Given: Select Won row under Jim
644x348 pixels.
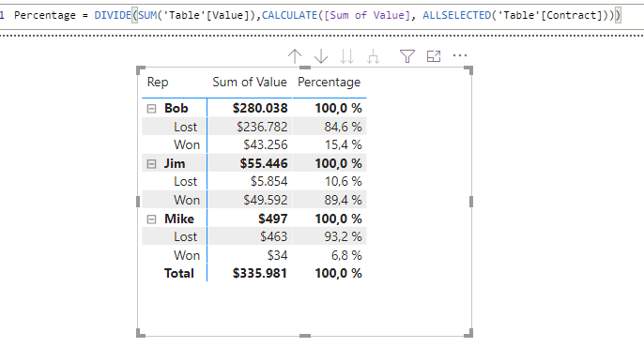Looking at the screenshot, I should [x=187, y=200].
